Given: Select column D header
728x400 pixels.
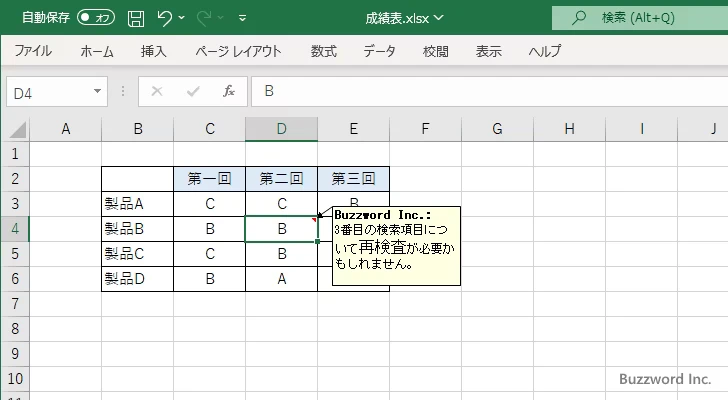Looking at the screenshot, I should (x=281, y=129).
